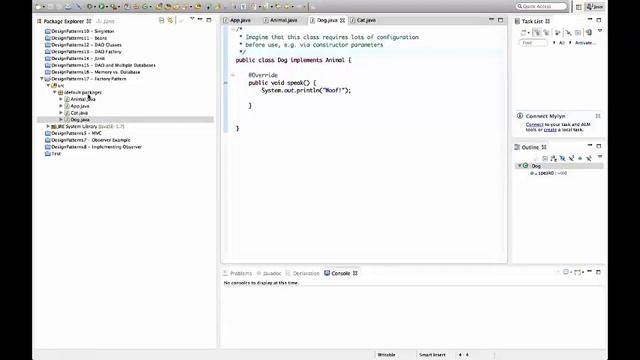Collapse the DesignPatterns17 - Factory Pattern project
Image resolution: width=640 pixels, height=360 pixels.
pos(42,78)
